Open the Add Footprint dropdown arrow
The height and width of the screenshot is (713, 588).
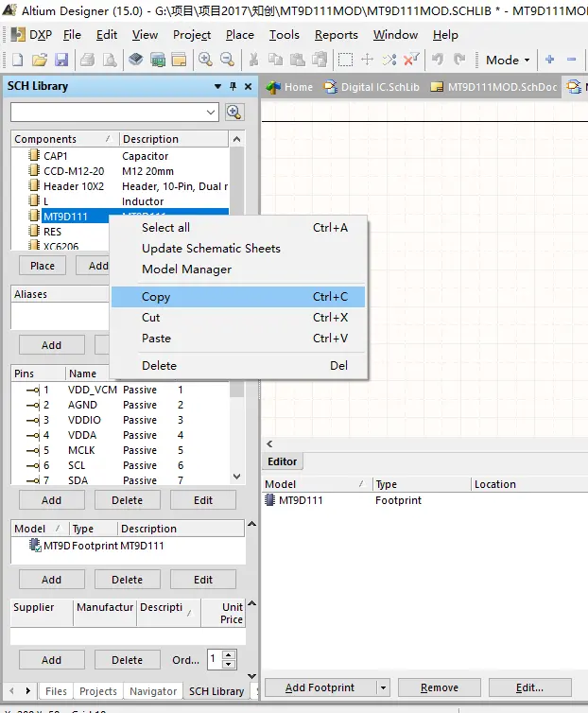(x=383, y=687)
